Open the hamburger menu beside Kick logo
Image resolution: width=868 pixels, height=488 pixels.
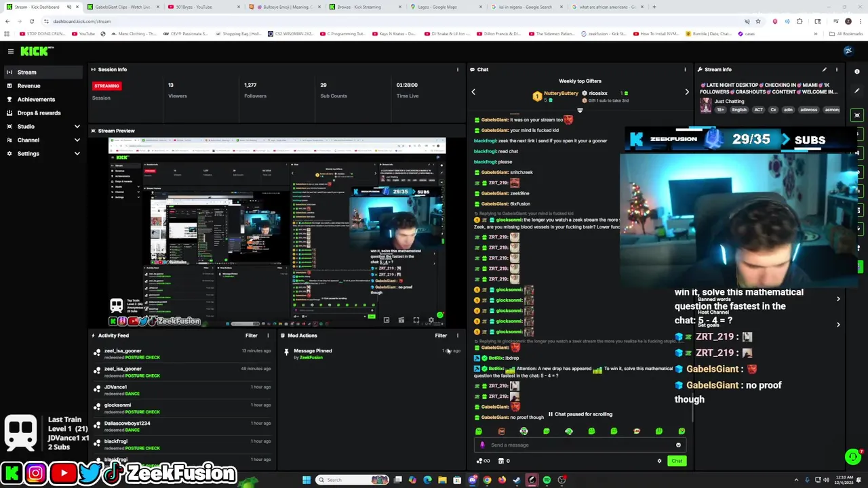[x=11, y=51]
